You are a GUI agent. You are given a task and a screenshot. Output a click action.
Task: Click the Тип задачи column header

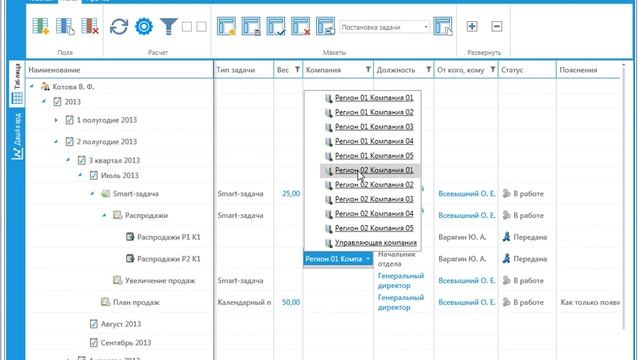tap(244, 70)
